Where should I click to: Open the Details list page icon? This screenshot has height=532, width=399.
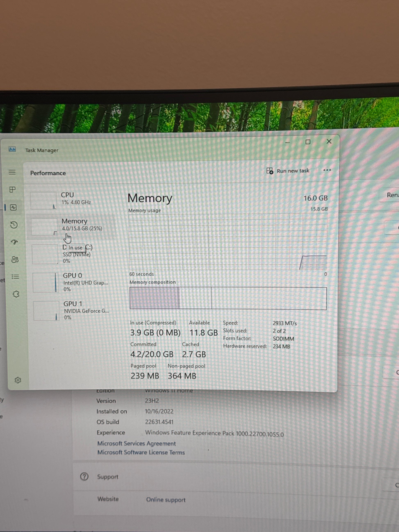coord(15,277)
